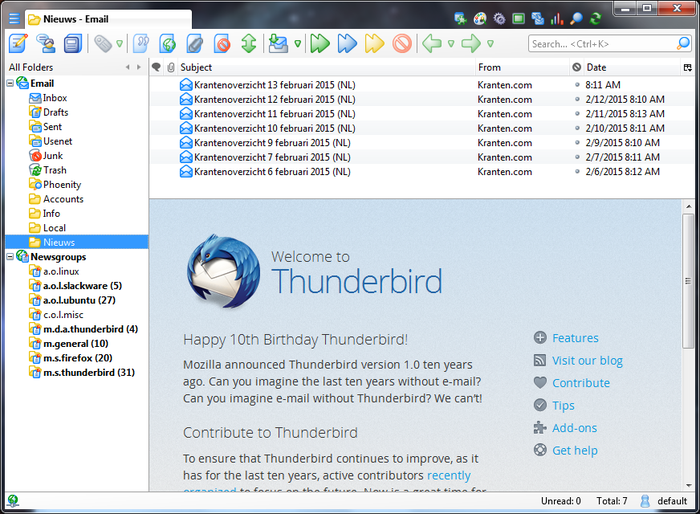Click the puzzle piece add-ons icon
700x514 pixels.
[460, 18]
